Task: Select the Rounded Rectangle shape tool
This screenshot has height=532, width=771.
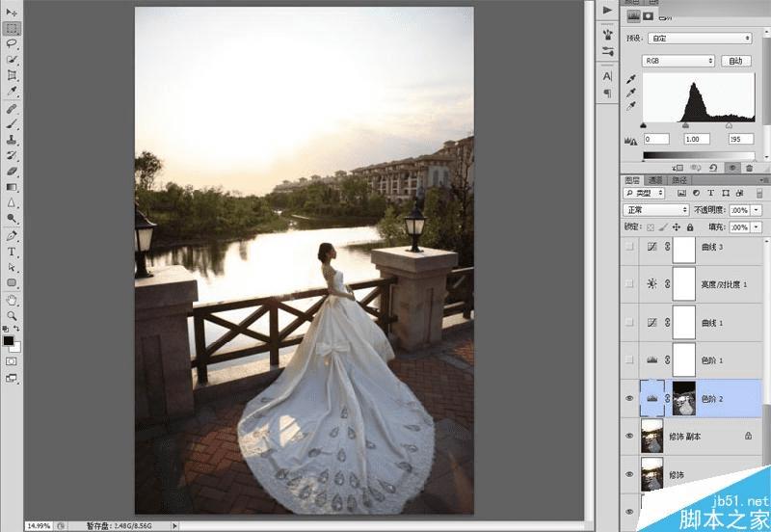Action: 12,282
